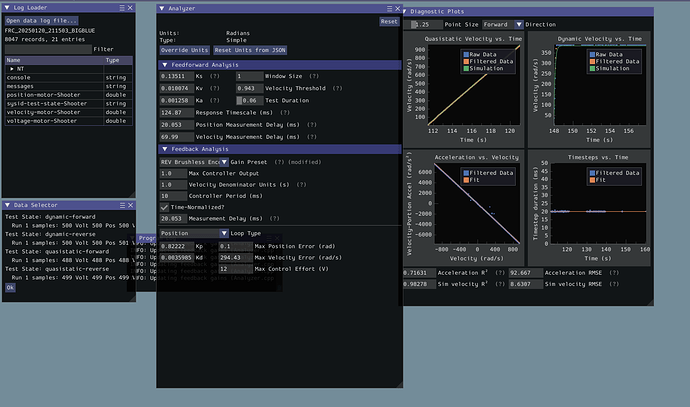Click the Kd value field
Viewport: 690px width, 407px height.
pyautogui.click(x=176, y=258)
